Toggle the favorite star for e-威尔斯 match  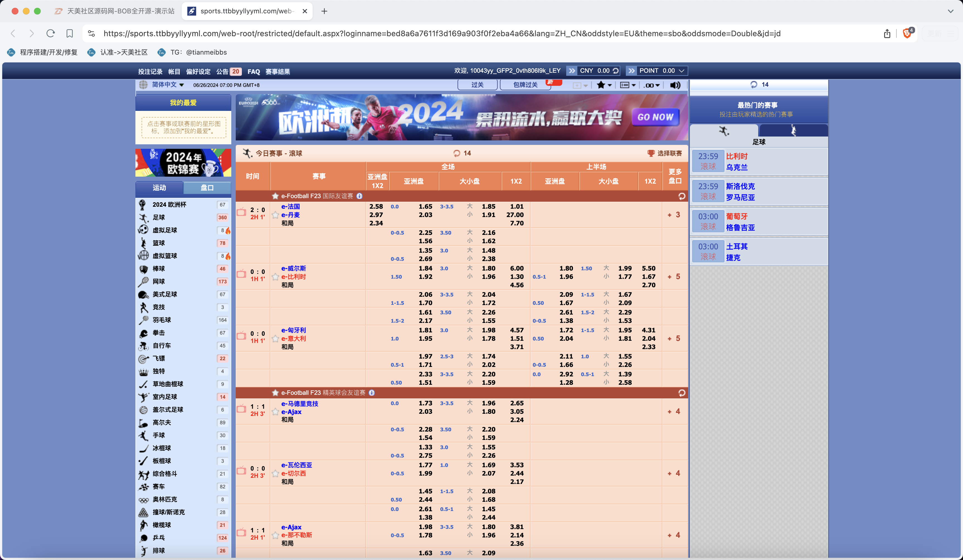point(275,277)
